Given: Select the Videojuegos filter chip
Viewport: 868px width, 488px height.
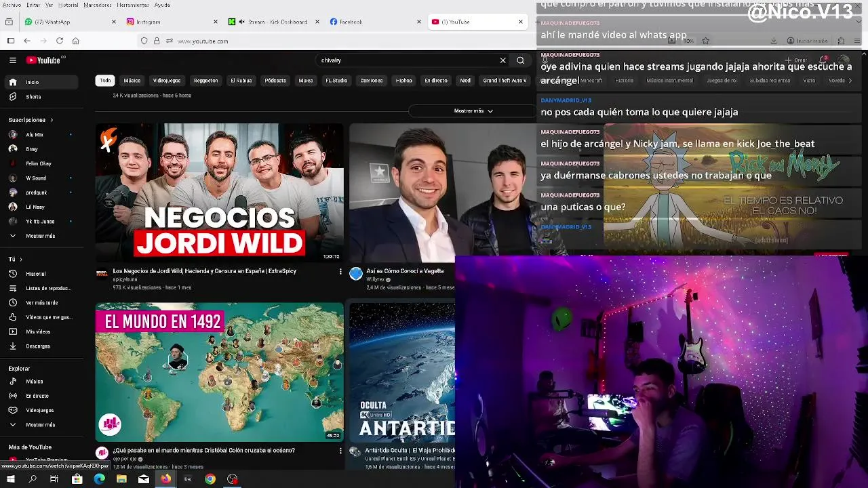Looking at the screenshot, I should [167, 81].
